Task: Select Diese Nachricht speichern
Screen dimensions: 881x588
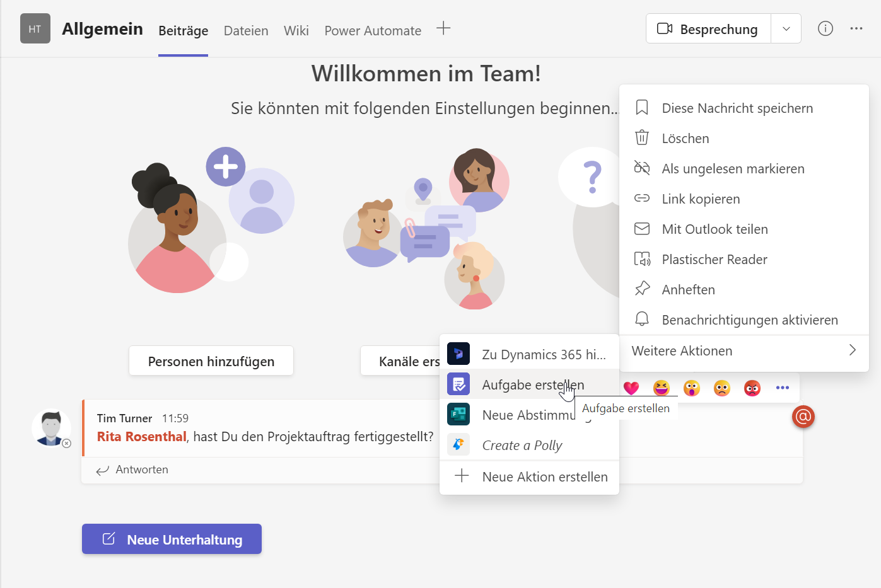Action: point(744,108)
